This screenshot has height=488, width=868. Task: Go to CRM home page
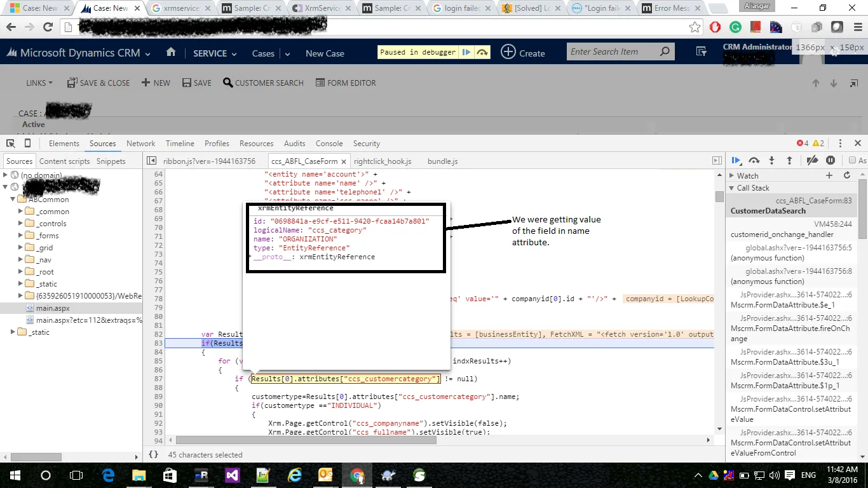(171, 53)
